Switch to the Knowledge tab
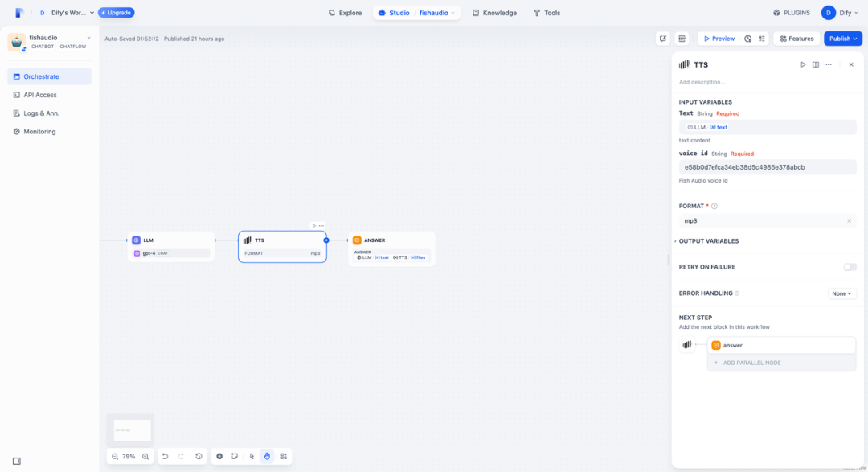 point(494,13)
